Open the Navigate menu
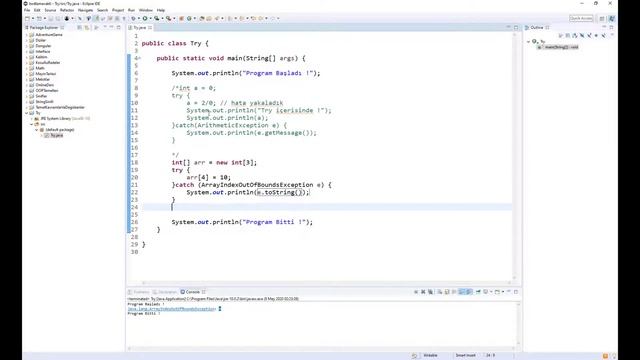This screenshot has height=360, width=640. coord(85,10)
